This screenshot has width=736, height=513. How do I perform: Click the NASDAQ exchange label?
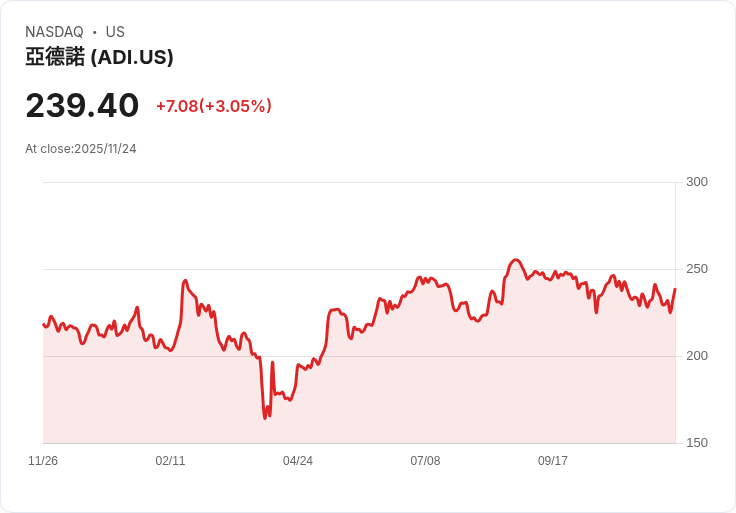pyautogui.click(x=54, y=32)
